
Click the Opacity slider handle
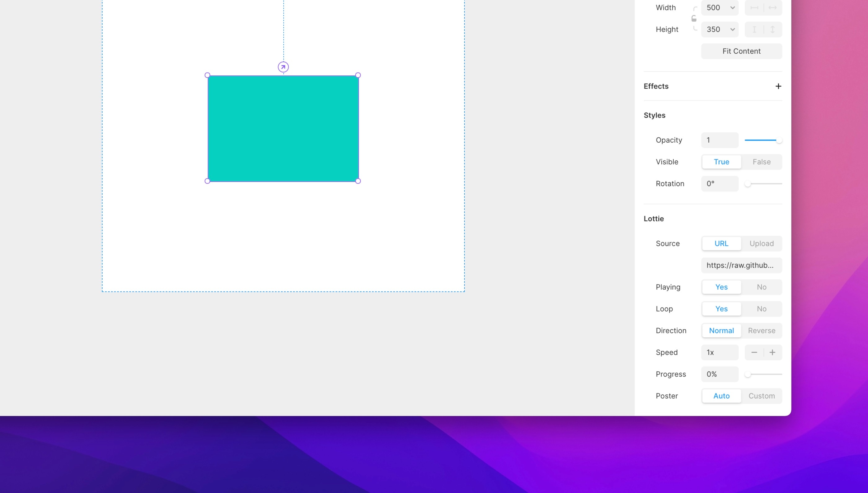(x=779, y=140)
